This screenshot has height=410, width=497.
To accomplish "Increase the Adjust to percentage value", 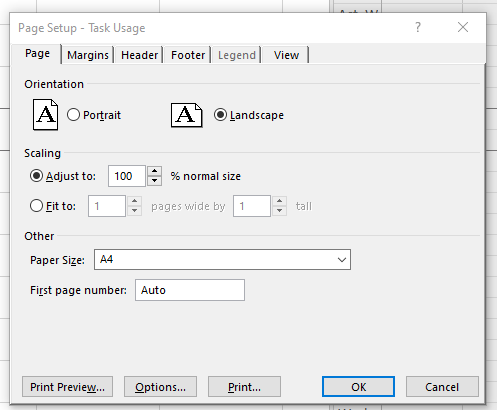I will coord(154,171).
